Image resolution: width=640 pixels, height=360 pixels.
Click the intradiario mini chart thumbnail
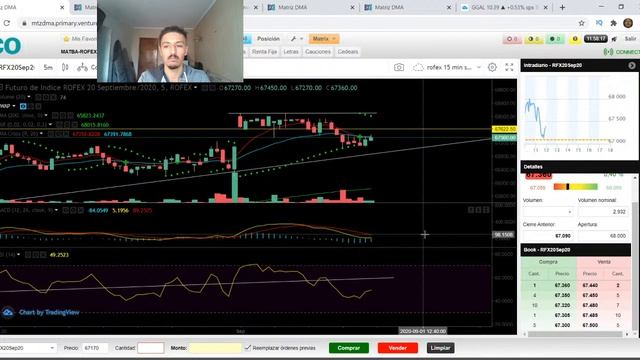[576, 114]
